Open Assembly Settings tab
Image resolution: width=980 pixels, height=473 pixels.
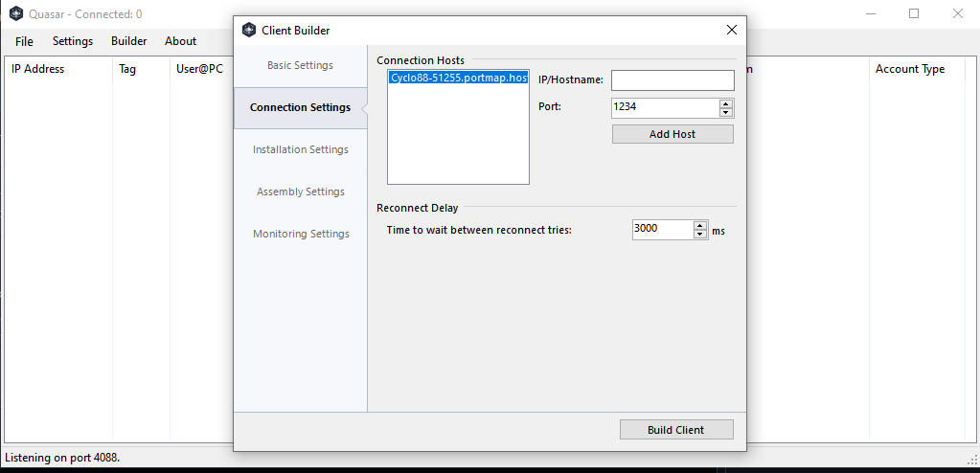(300, 191)
